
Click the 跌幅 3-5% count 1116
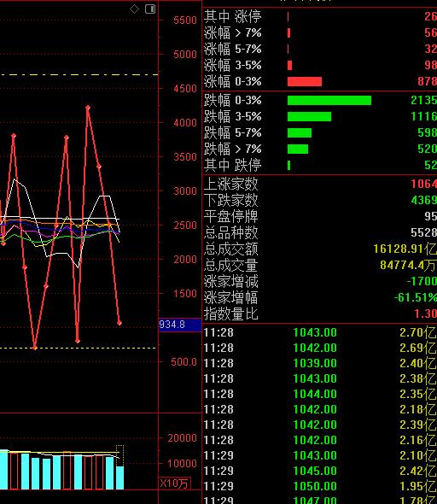423,116
